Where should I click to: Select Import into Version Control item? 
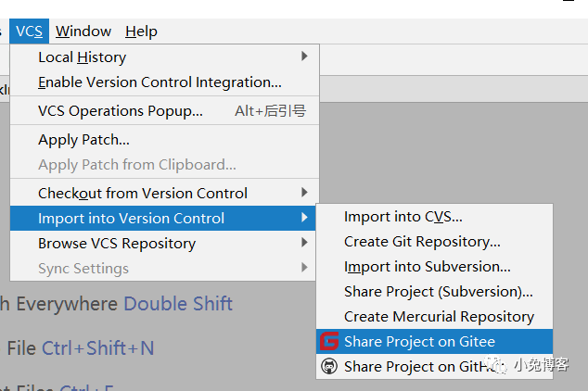131,219
